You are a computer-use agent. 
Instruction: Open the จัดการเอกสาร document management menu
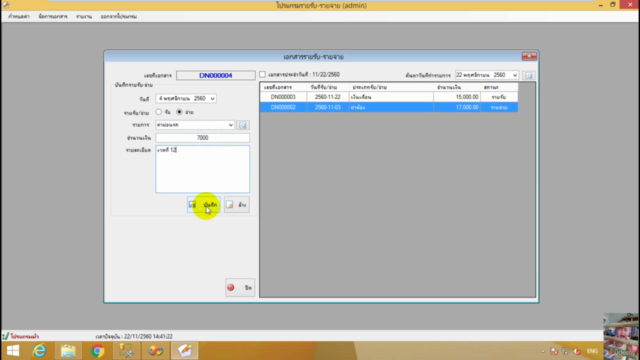53,16
